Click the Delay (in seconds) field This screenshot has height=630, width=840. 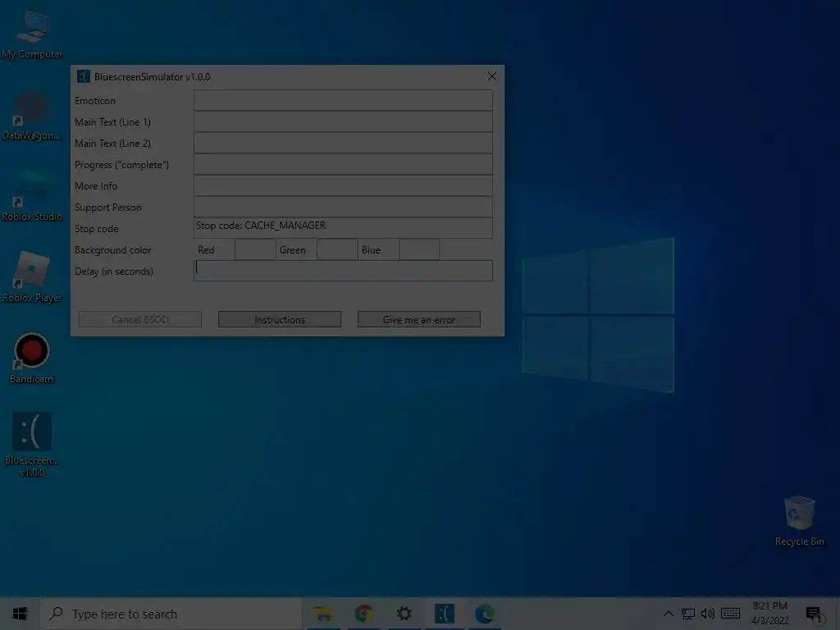[x=343, y=271]
